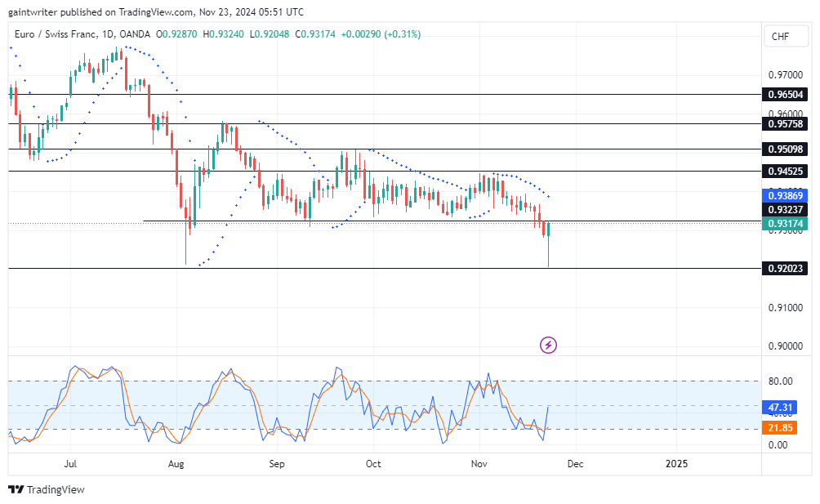This screenshot has width=820, height=504.
Task: Click the gaintwriter published header text
Action: coord(156,11)
